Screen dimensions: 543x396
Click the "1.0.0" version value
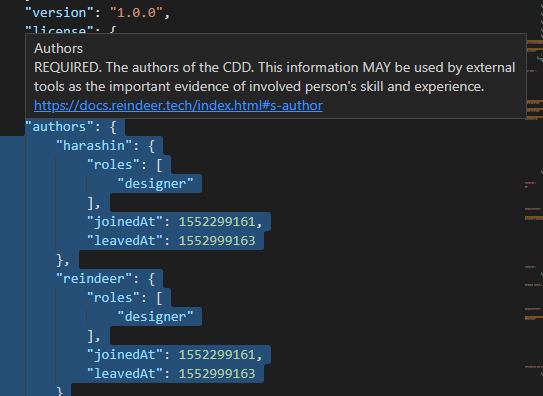[x=136, y=13]
